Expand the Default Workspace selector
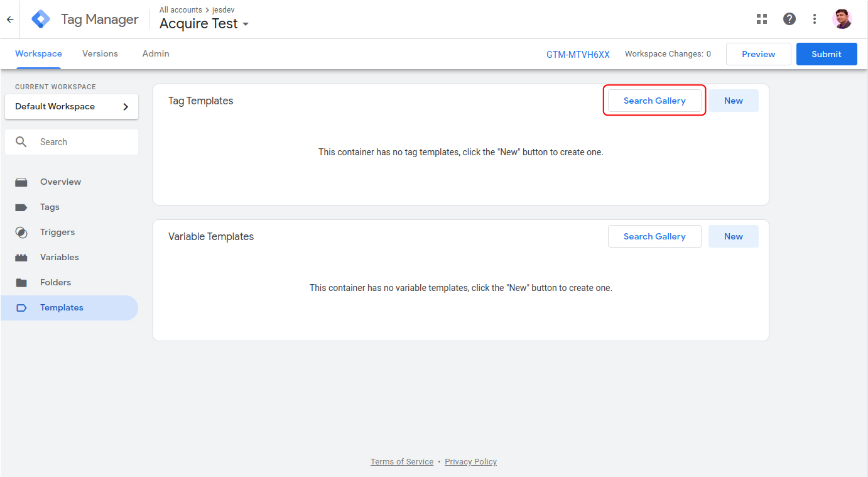This screenshot has height=477, width=868. 72,106
